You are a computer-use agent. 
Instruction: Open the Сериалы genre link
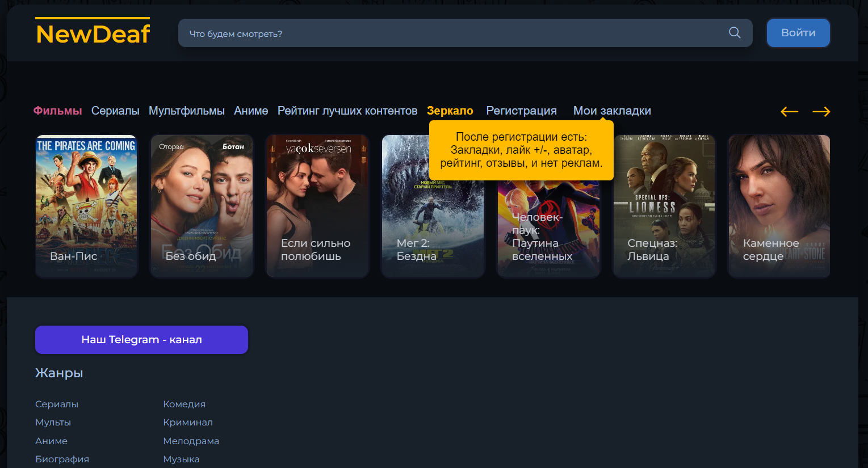[x=57, y=404]
